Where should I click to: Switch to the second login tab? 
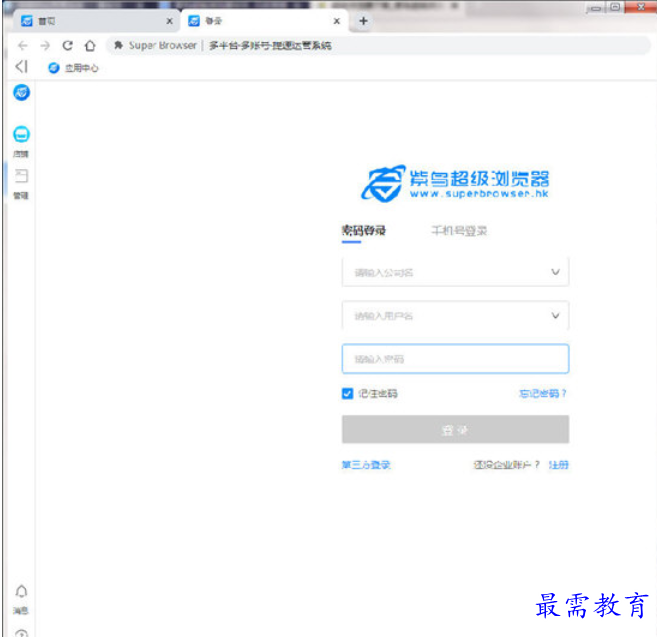pos(264,21)
